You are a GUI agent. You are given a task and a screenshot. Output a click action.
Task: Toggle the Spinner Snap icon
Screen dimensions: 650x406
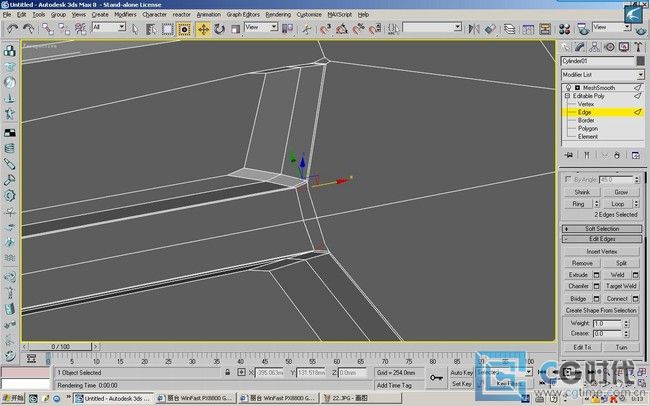[x=374, y=29]
